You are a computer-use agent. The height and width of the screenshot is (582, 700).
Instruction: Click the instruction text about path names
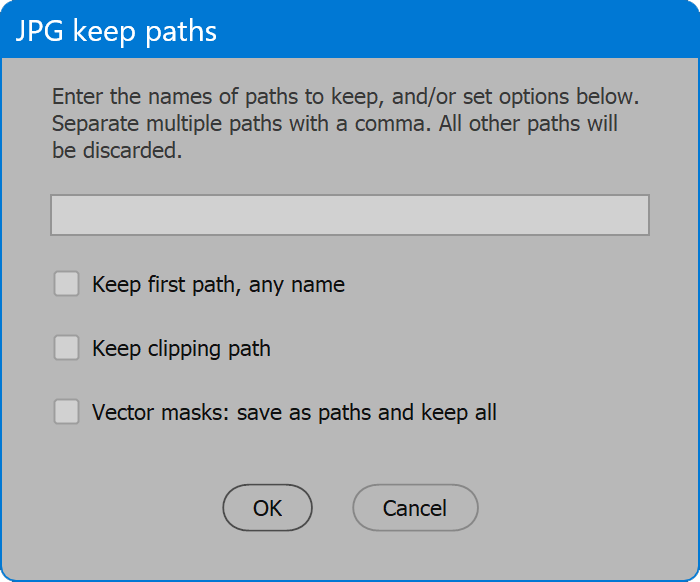point(345,98)
